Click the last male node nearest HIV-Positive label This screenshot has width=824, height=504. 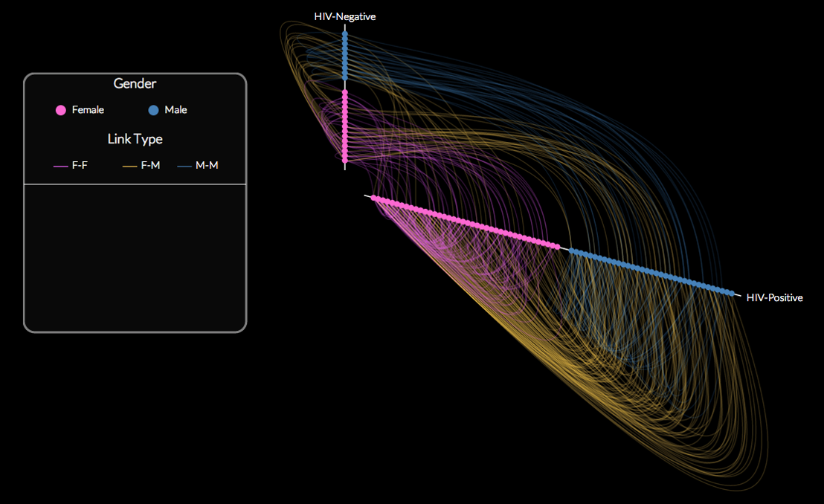(x=732, y=293)
